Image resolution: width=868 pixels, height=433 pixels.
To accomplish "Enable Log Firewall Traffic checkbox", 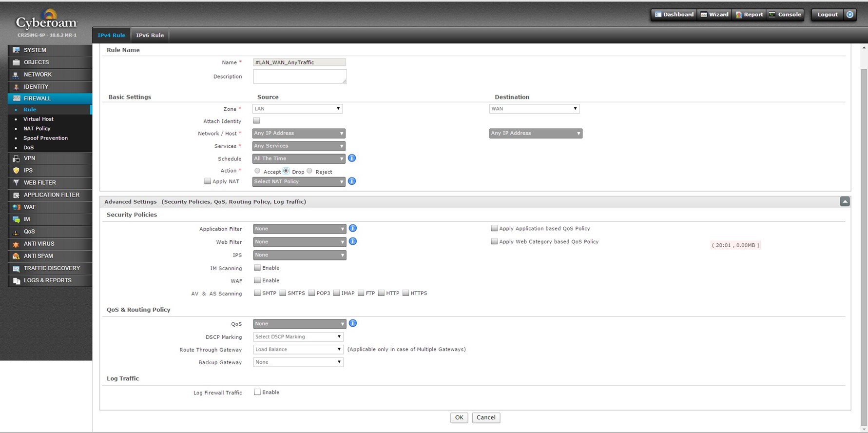I will (257, 392).
